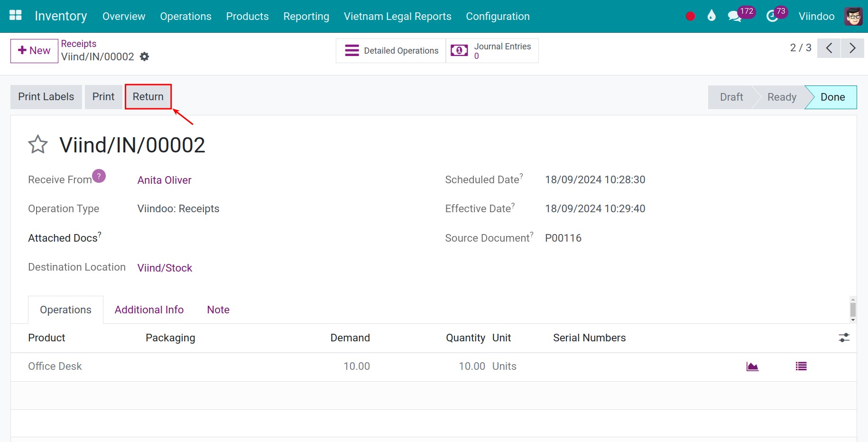Open the messages icon with the 172 badge
Image resolution: width=868 pixels, height=442 pixels.
point(735,16)
